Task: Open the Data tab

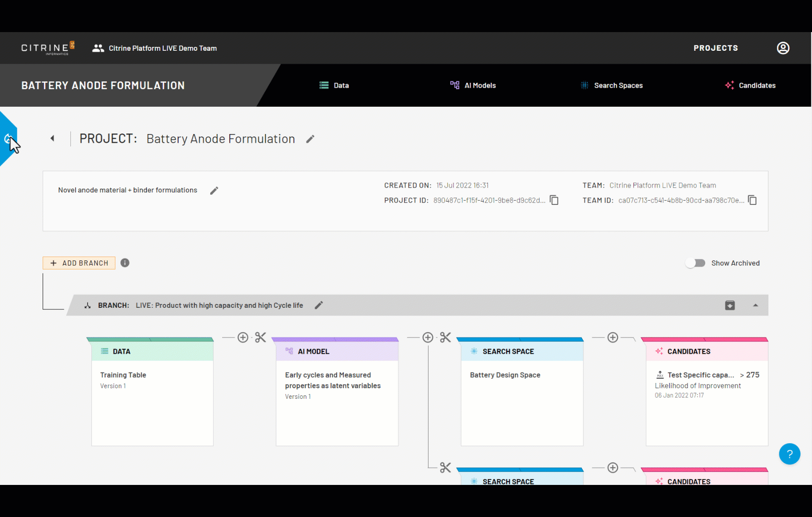Action: tap(334, 85)
